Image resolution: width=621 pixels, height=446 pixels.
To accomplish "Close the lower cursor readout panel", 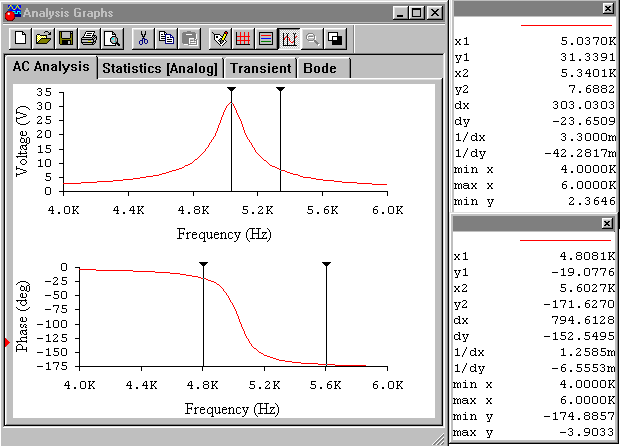I will click(x=607, y=224).
